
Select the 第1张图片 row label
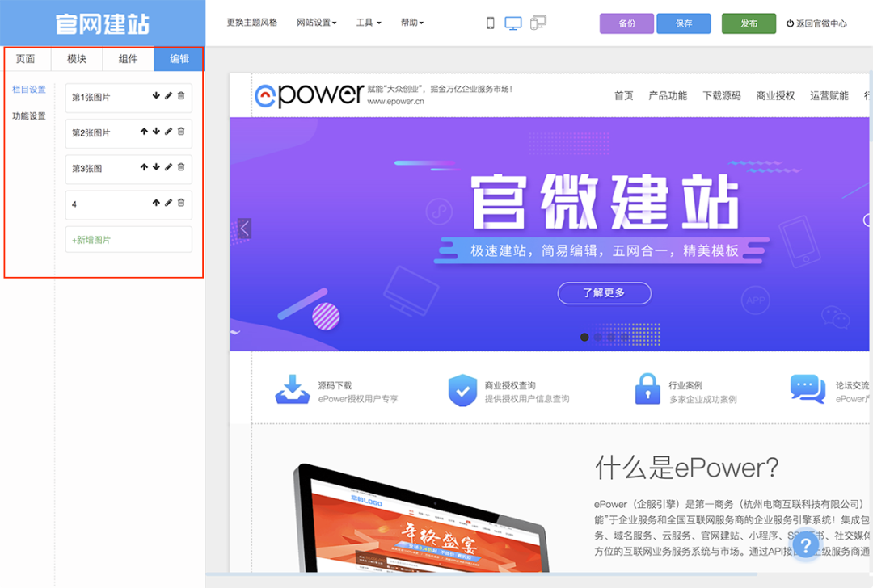[91, 98]
